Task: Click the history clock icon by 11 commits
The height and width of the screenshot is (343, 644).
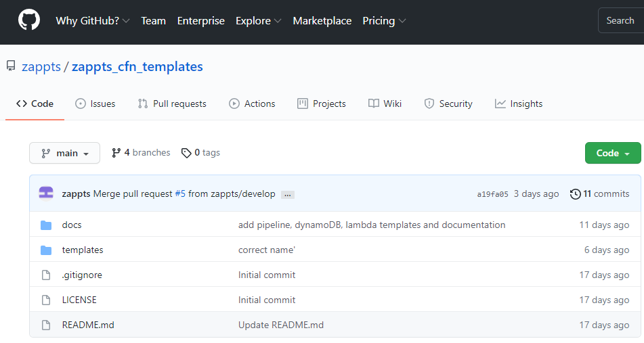Action: (576, 193)
